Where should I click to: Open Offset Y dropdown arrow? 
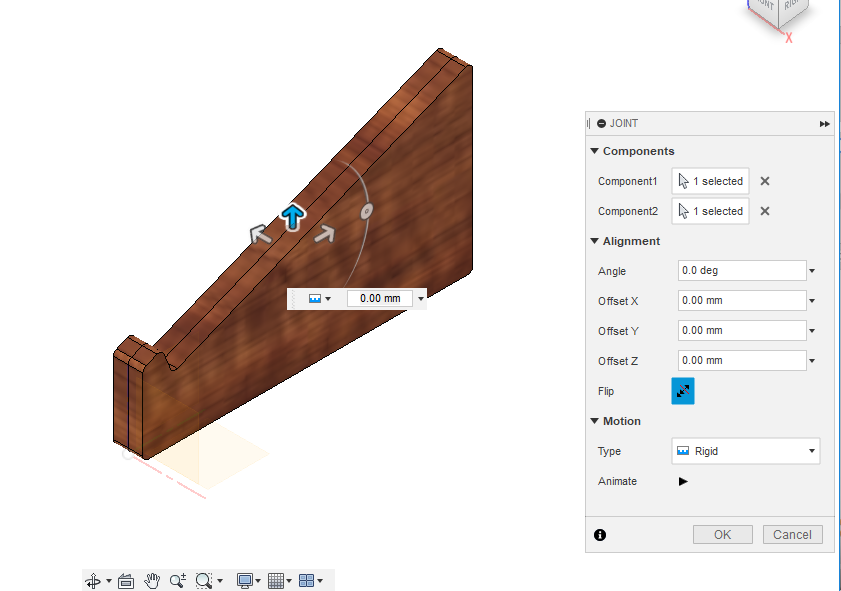(812, 331)
